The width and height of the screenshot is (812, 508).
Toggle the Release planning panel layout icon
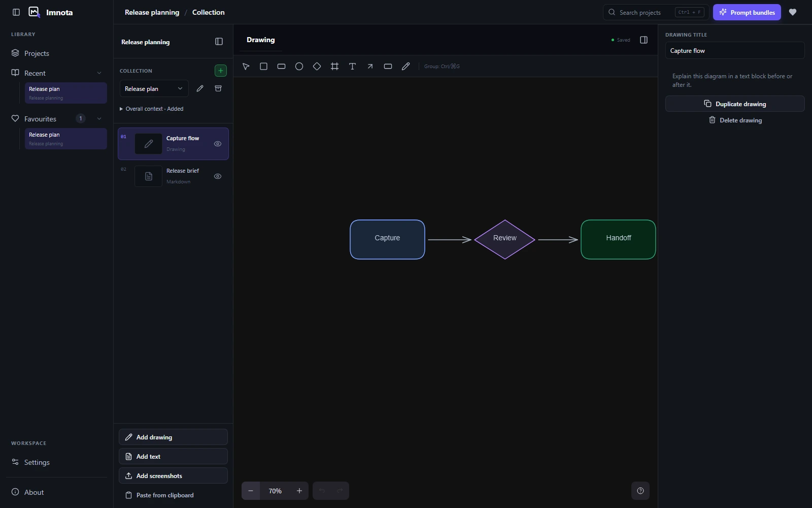point(219,42)
